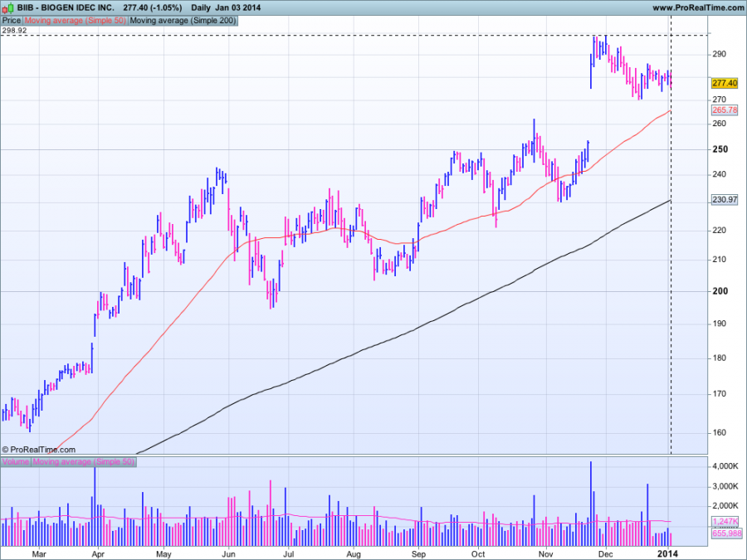The height and width of the screenshot is (560, 747).
Task: Open the www.ProRealTime.com link in the header
Action: click(698, 7)
